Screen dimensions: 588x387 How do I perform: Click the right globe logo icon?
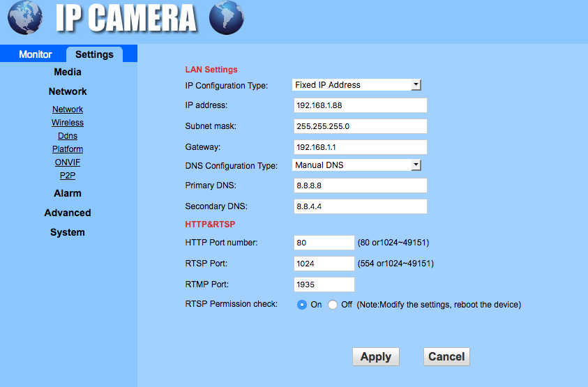tap(227, 17)
